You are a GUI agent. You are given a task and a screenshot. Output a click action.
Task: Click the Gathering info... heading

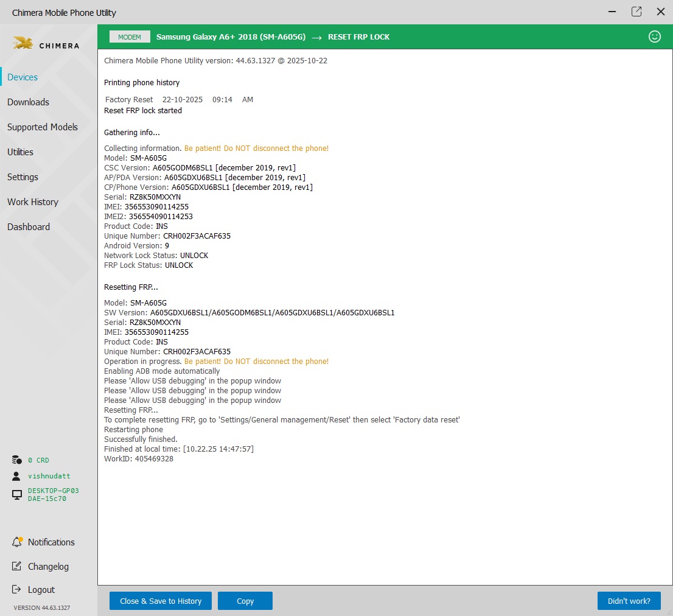tap(132, 132)
